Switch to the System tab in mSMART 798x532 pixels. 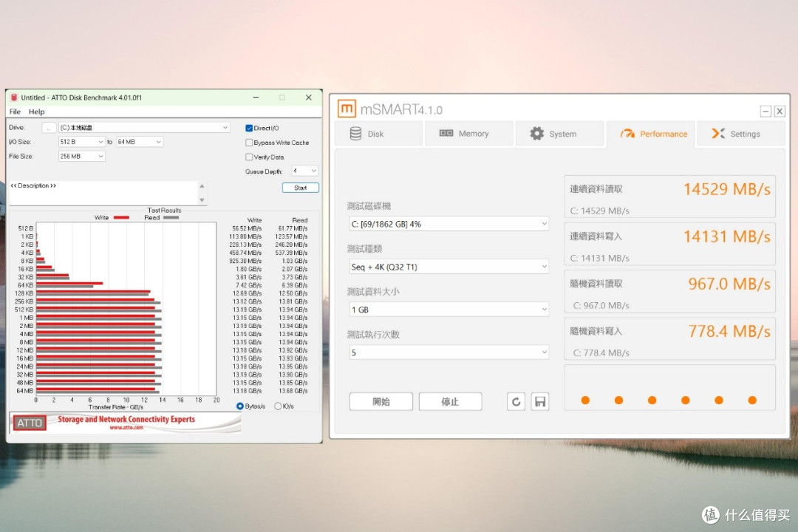[x=560, y=134]
